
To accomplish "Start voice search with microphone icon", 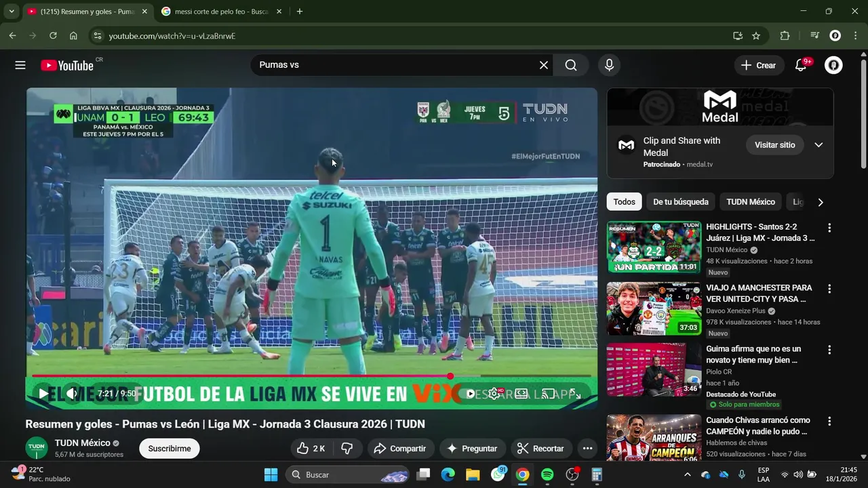I will [609, 65].
